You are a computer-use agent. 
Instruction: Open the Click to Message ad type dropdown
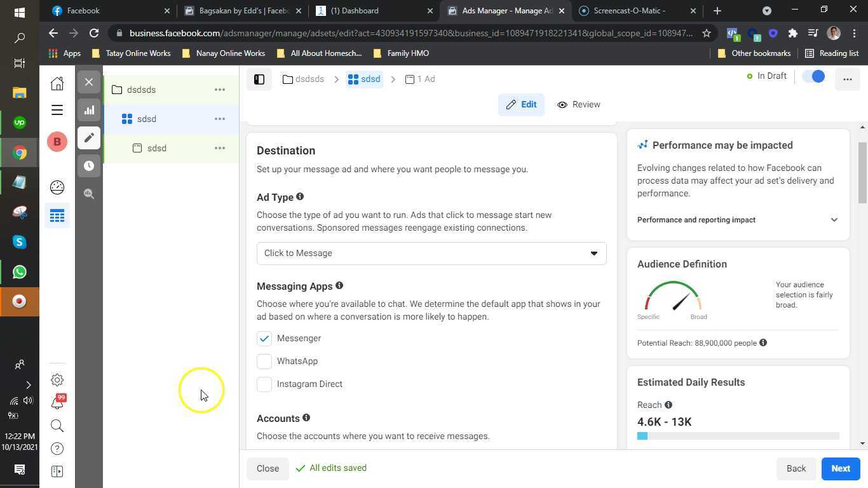tap(431, 254)
